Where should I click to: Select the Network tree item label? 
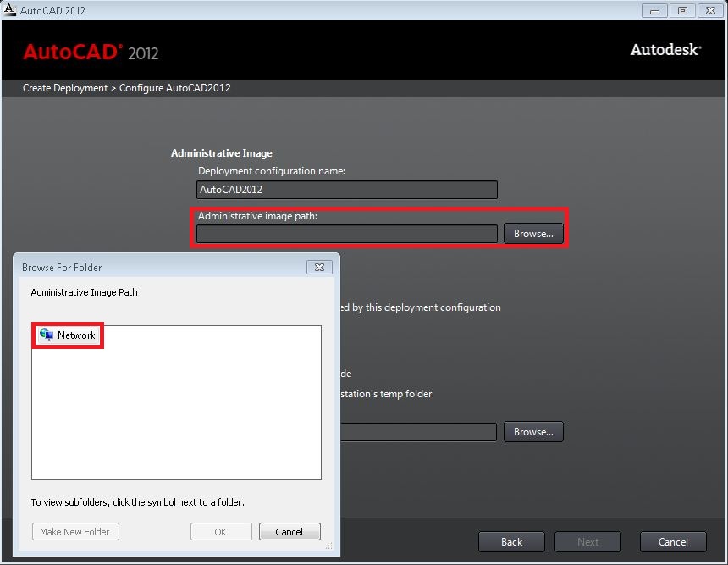point(76,335)
